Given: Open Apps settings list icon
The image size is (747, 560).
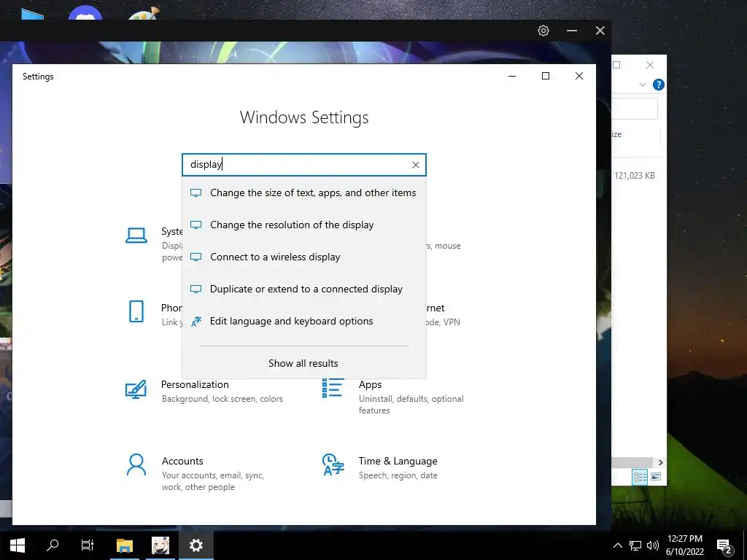Looking at the screenshot, I should (x=333, y=388).
